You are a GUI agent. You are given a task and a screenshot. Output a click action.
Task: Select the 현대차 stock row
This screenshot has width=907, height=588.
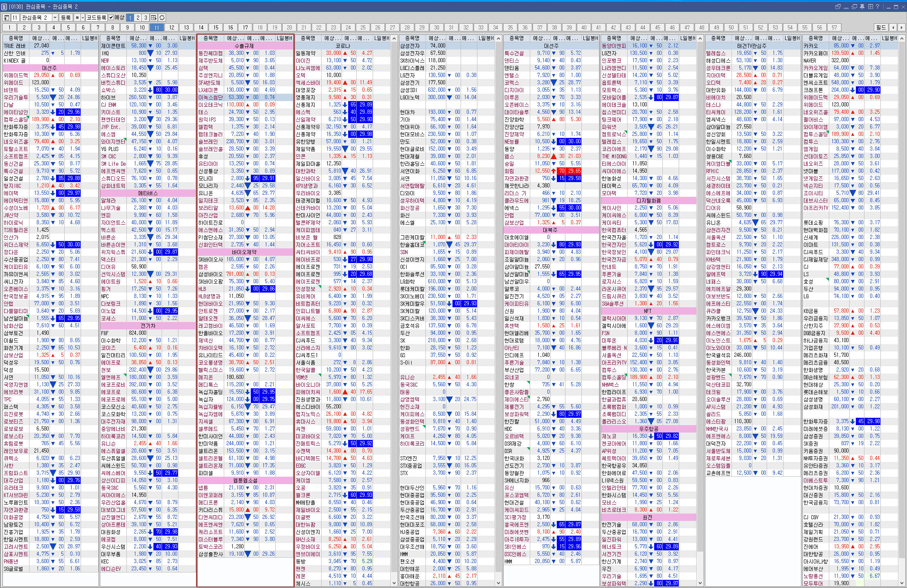[447, 112]
